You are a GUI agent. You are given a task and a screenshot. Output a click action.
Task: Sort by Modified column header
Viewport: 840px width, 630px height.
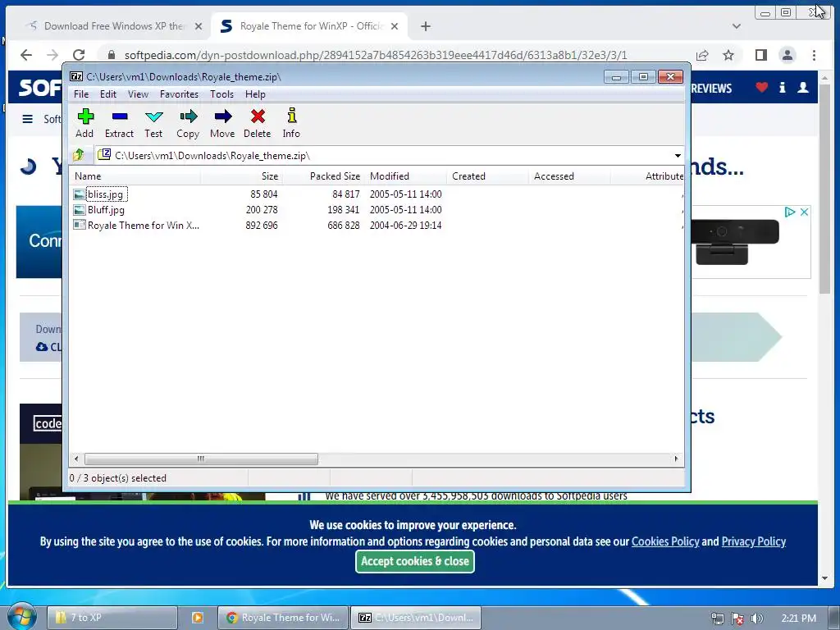(x=405, y=176)
